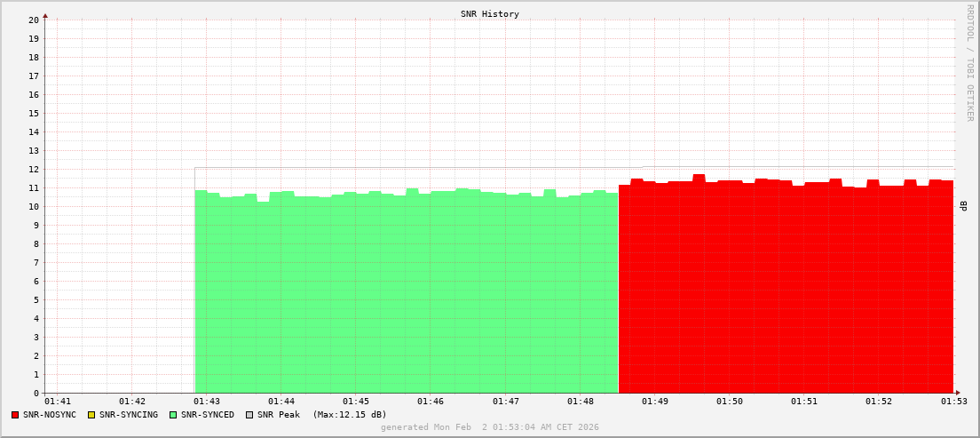Select the SNR-SYNCED legend label
This screenshot has width=980, height=438.
coord(208,415)
